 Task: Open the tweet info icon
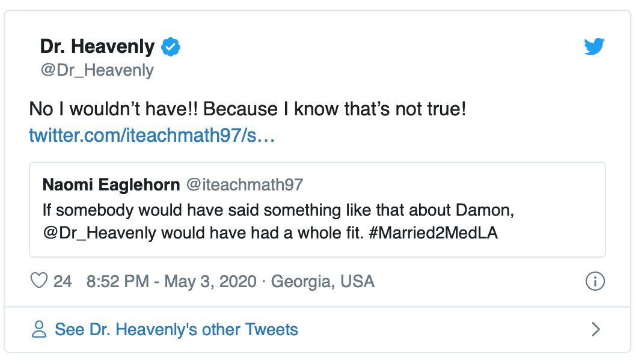click(594, 281)
